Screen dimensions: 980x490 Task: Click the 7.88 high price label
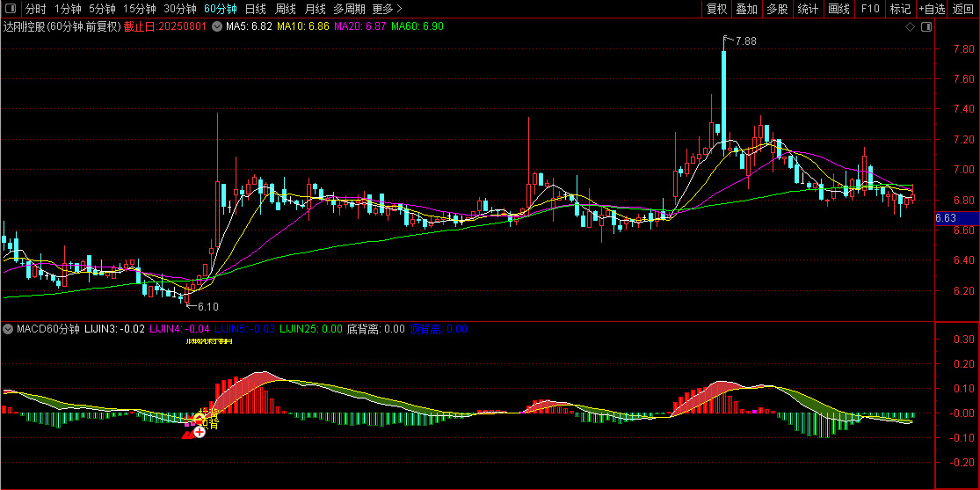[745, 41]
